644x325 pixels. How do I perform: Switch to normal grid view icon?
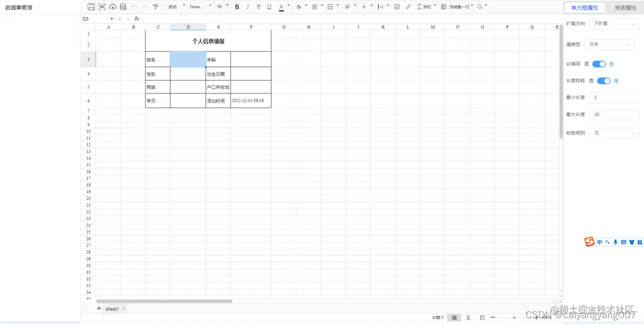[454, 317]
